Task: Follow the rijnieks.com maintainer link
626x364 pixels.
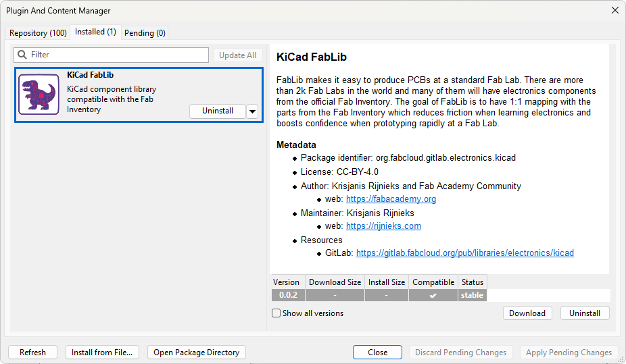Action: [x=383, y=226]
